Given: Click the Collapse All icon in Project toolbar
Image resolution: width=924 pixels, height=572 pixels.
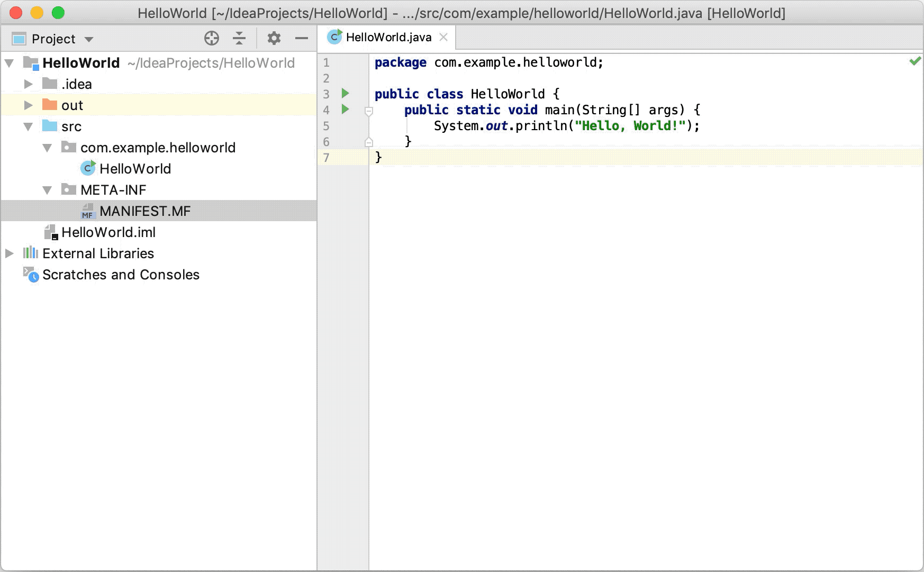Looking at the screenshot, I should click(240, 38).
